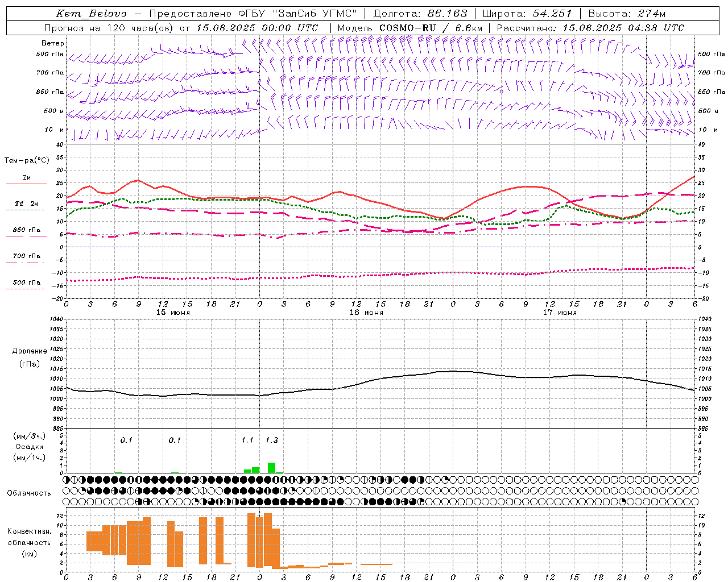The height and width of the screenshot is (582, 728).
Task: Click the Ветер panel label
Action: coord(53,43)
